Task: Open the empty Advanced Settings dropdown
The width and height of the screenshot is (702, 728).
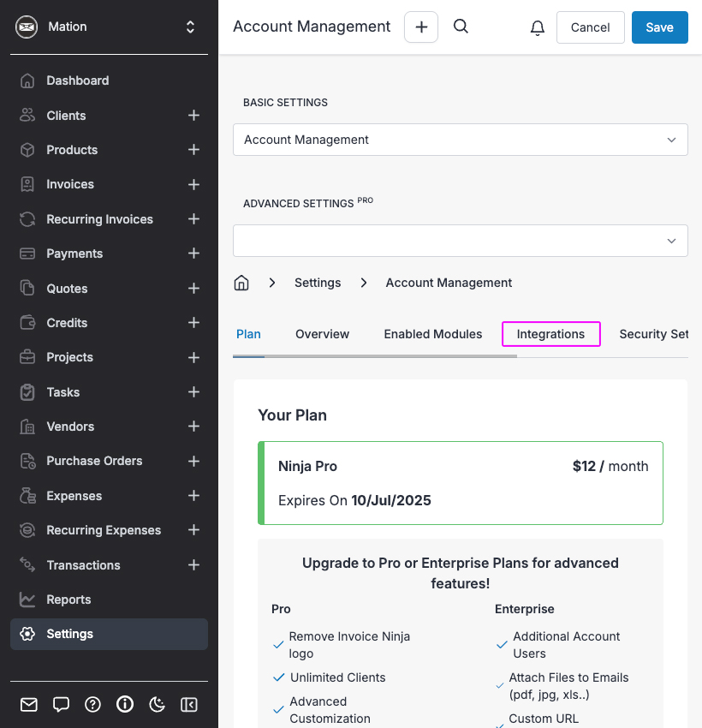Action: coord(461,241)
